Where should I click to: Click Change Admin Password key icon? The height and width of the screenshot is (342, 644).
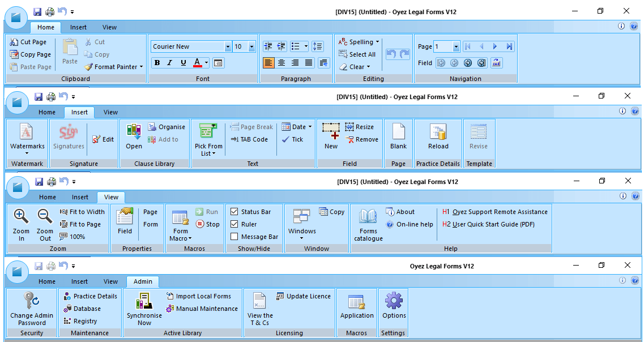pyautogui.click(x=31, y=301)
